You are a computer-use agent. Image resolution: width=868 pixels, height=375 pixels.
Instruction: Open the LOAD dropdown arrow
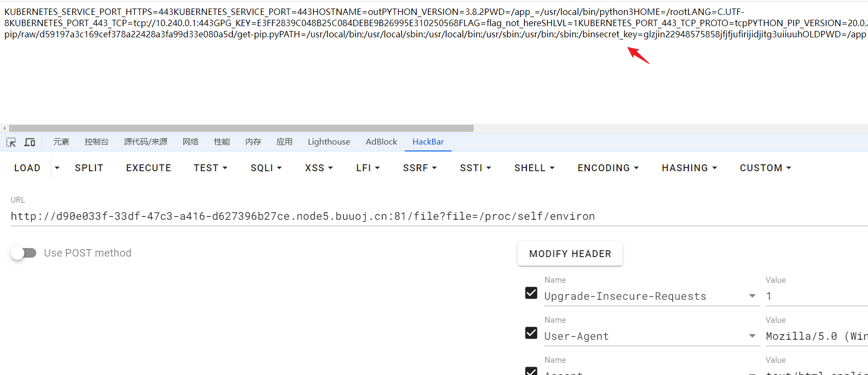point(57,168)
